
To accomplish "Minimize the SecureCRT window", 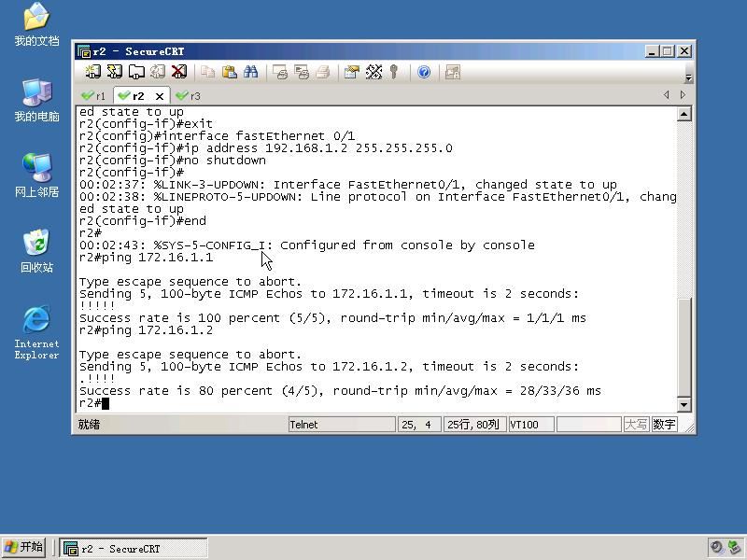I will (x=652, y=51).
